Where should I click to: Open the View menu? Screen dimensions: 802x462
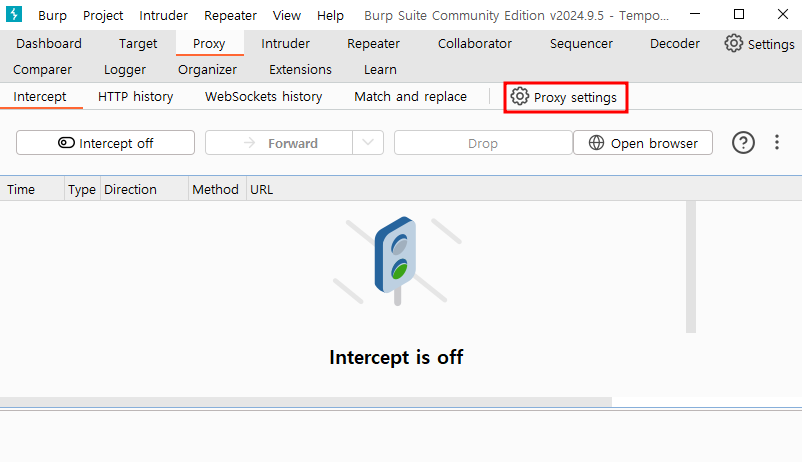point(286,15)
